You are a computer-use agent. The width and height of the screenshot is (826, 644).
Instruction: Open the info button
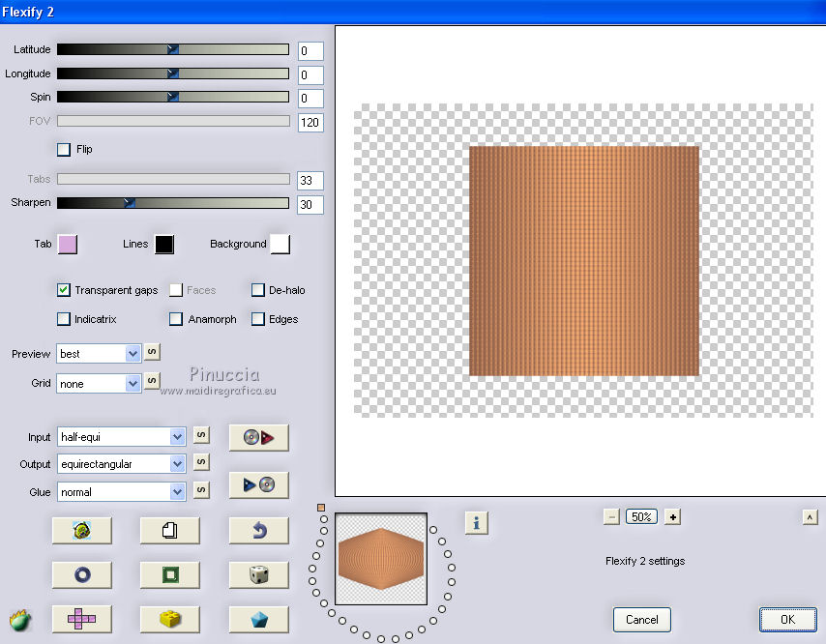pos(476,523)
